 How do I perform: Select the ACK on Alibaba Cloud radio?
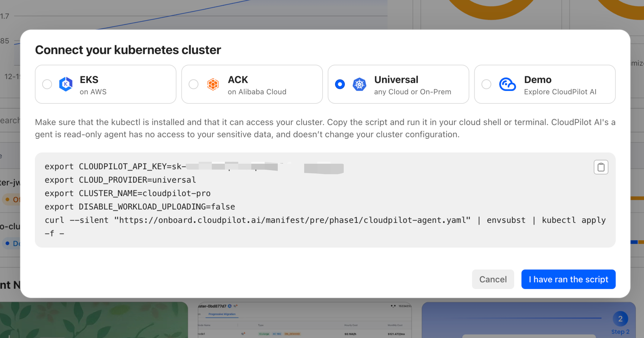pyautogui.click(x=193, y=84)
